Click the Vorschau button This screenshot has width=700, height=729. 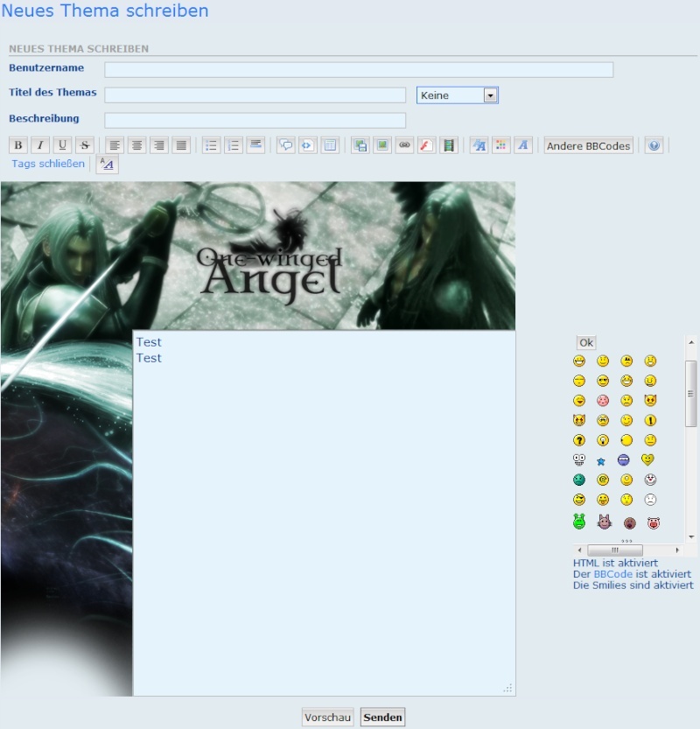[x=328, y=717]
